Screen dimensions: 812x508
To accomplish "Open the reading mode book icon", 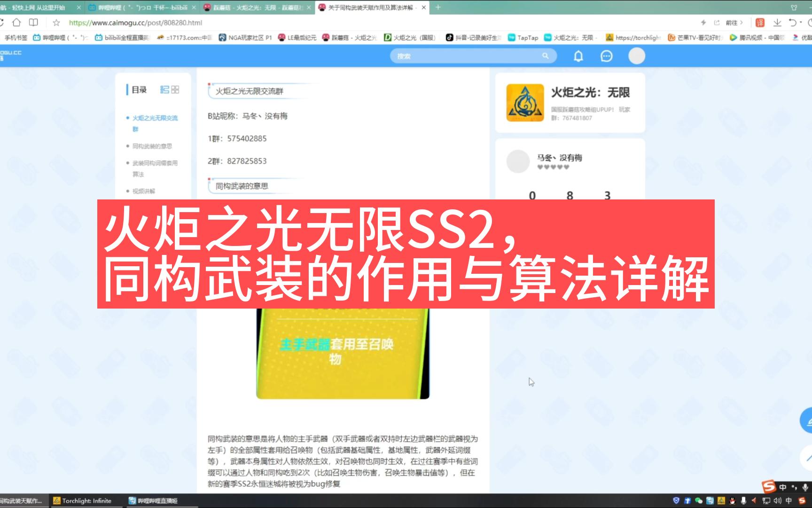I will tap(33, 22).
